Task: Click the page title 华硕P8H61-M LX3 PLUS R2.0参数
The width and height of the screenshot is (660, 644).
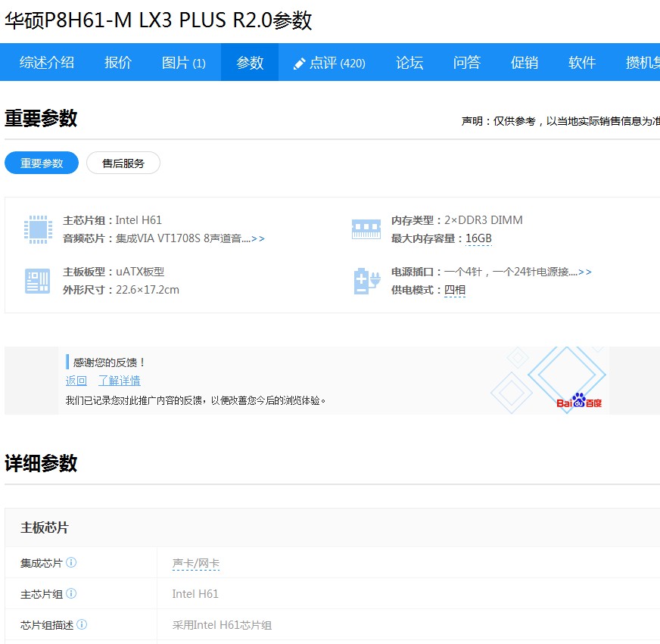Action: (x=158, y=20)
